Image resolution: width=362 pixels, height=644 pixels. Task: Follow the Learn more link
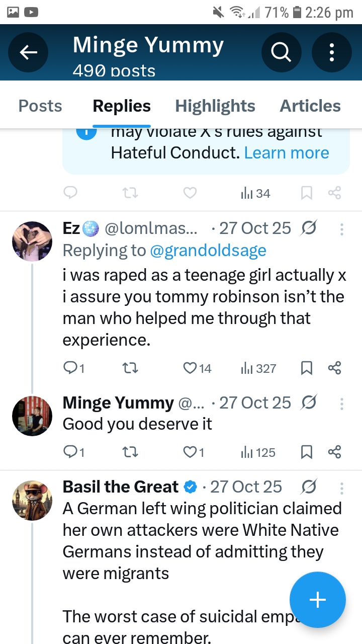(x=287, y=153)
